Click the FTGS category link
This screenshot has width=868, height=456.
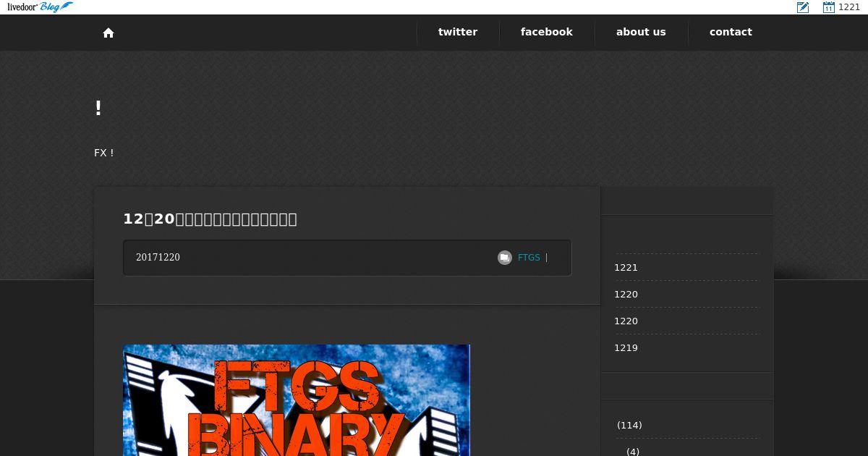coord(529,258)
